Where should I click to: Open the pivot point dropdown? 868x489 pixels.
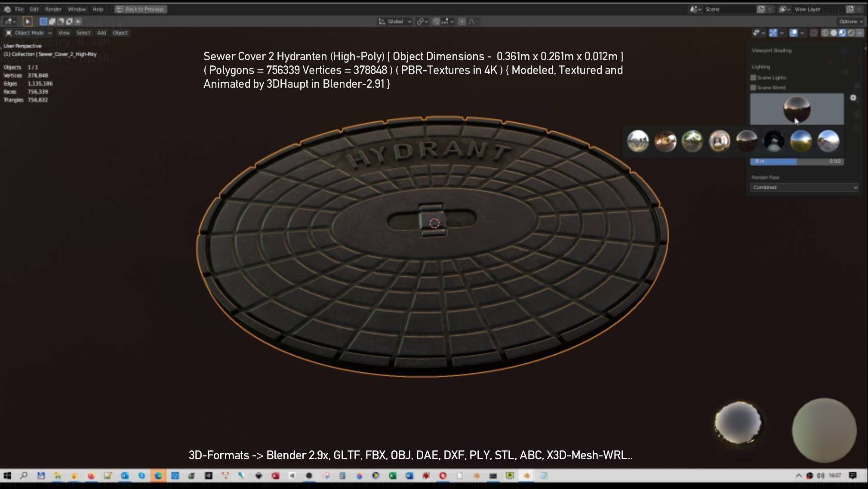422,21
